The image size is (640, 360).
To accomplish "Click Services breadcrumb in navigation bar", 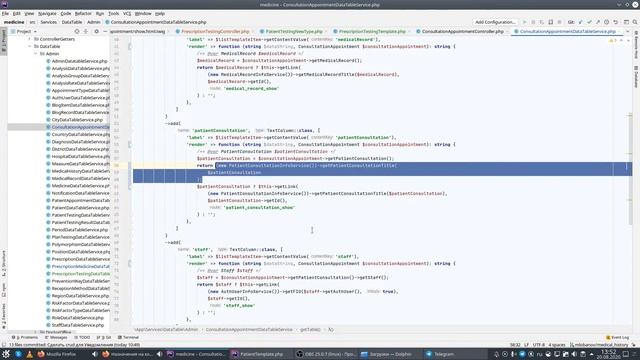I will pos(49,22).
